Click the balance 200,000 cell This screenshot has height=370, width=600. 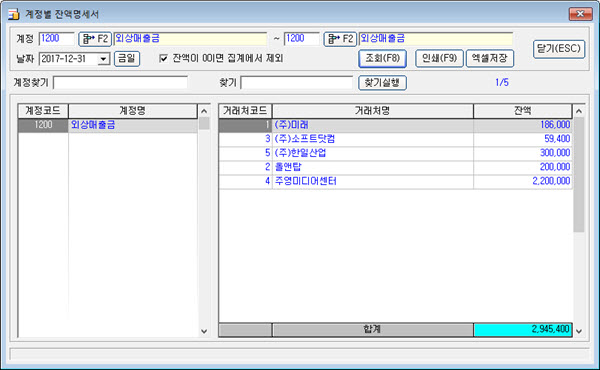tap(523, 167)
